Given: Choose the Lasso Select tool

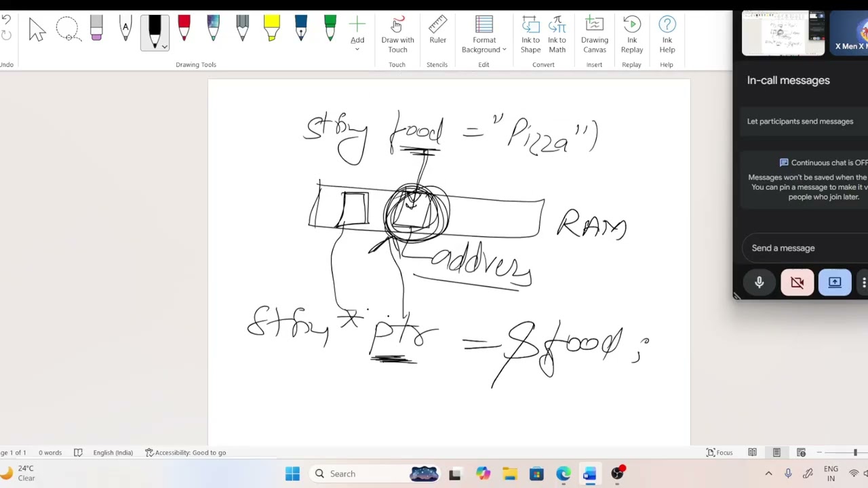Looking at the screenshot, I should [67, 30].
